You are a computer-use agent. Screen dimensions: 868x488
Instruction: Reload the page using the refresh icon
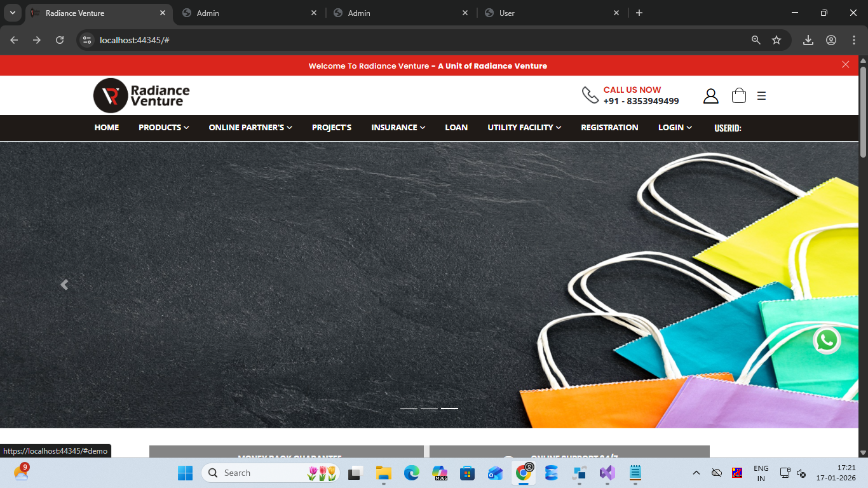tap(60, 40)
